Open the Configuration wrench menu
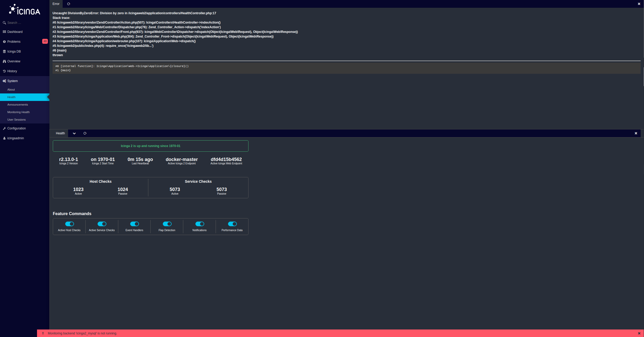 click(x=16, y=128)
